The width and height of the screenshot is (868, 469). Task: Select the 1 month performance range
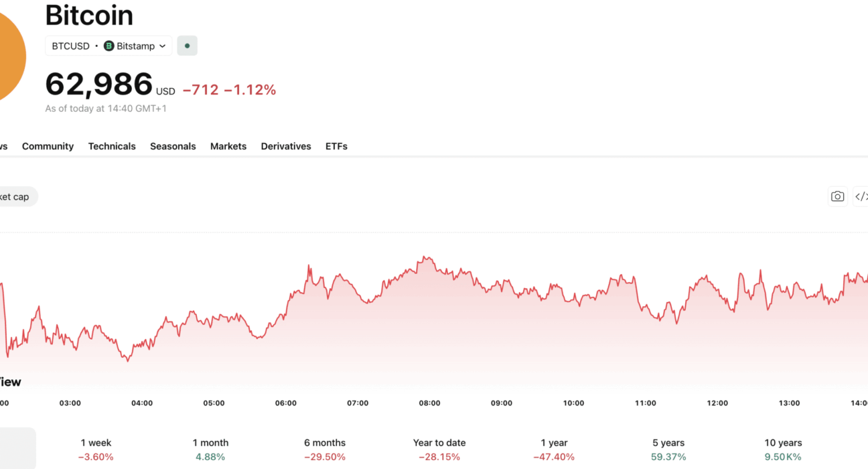point(210,450)
